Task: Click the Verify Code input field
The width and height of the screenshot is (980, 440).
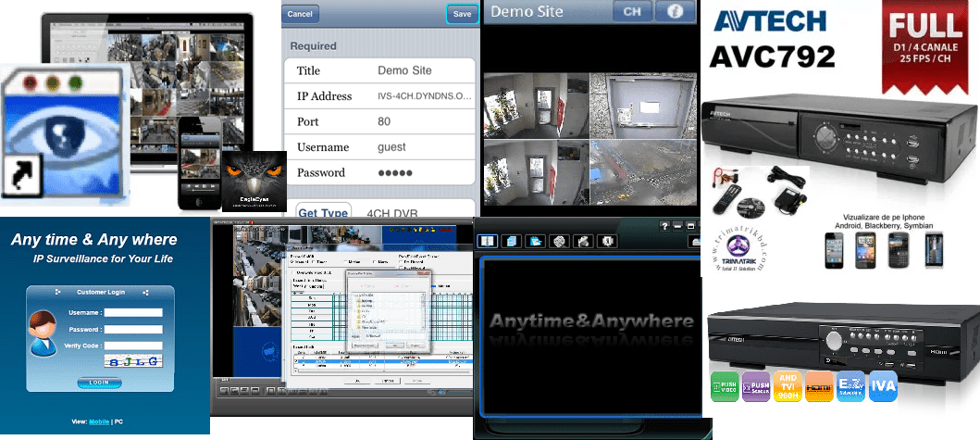Action: pyautogui.click(x=134, y=346)
